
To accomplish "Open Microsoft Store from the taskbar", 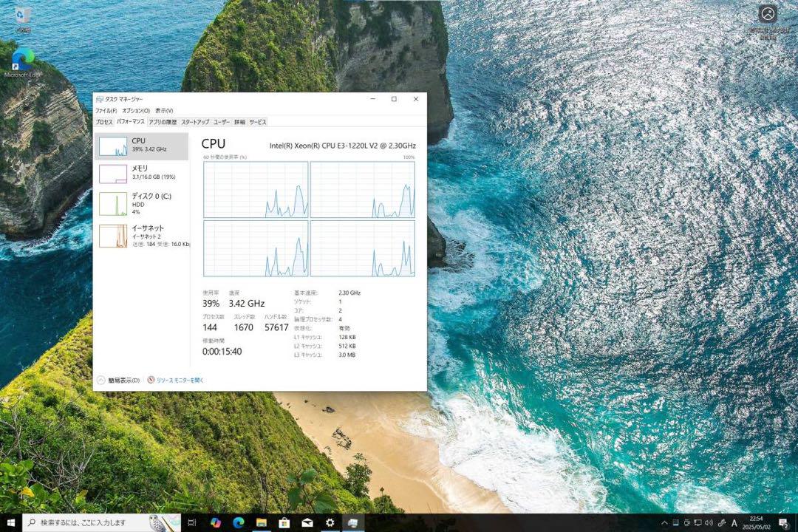I will click(284, 523).
